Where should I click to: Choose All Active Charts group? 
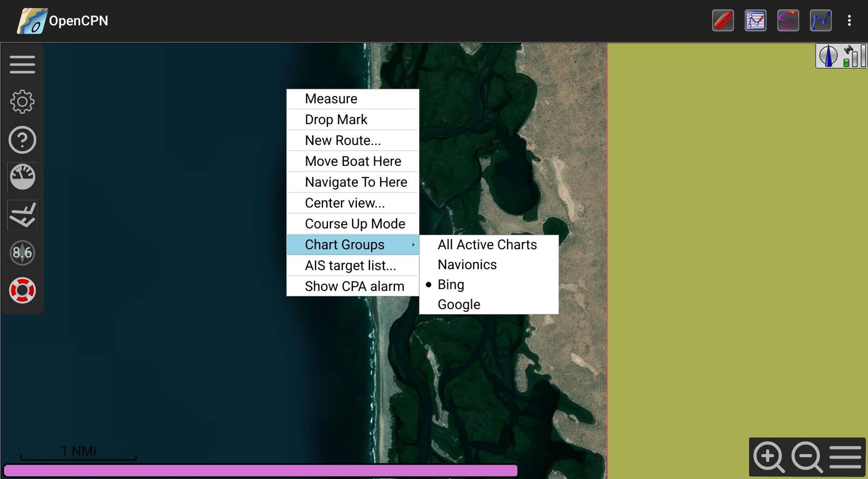pos(487,244)
